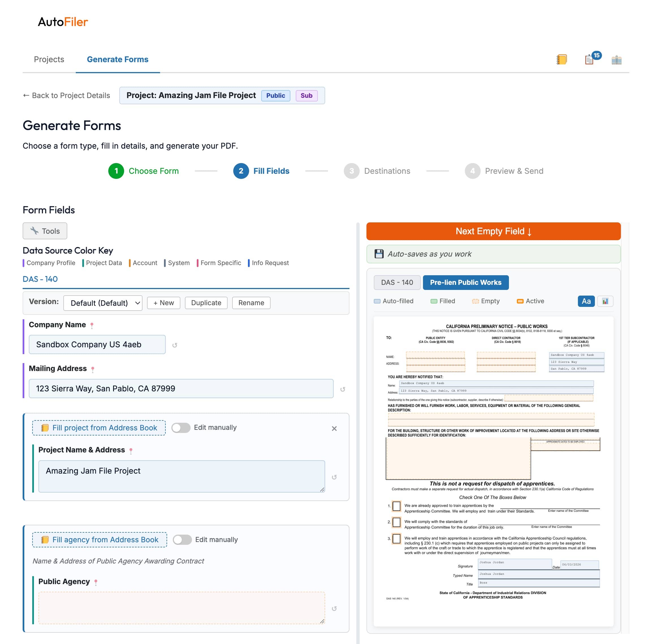The image size is (652, 644).
Task: Select the Pre-lien Public Works tab
Action: pyautogui.click(x=465, y=282)
